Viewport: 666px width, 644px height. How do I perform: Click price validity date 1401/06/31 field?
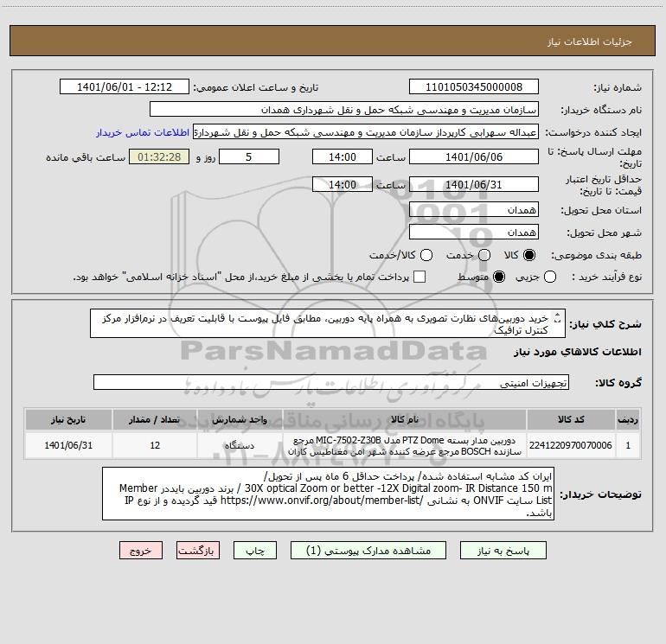(x=474, y=184)
